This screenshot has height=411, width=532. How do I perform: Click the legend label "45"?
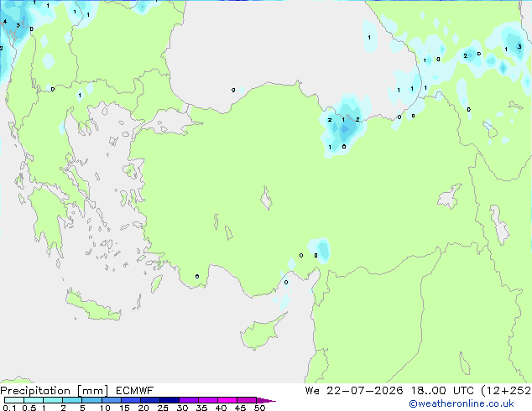[240, 408]
